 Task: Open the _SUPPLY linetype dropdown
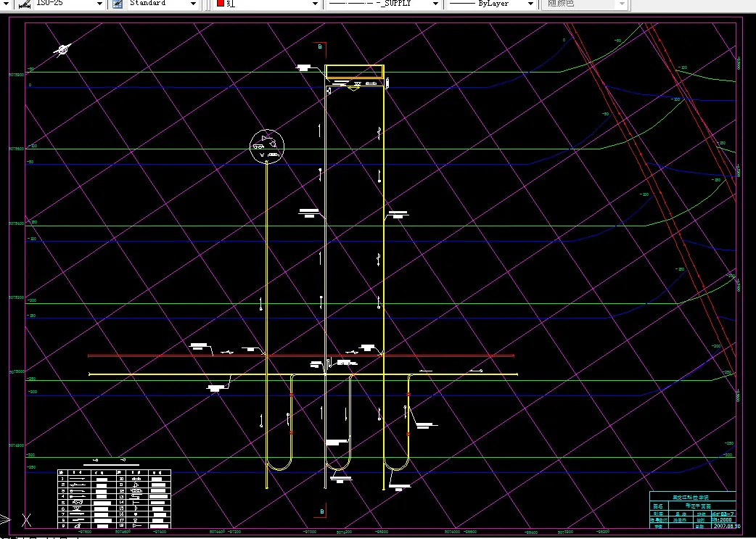click(435, 4)
